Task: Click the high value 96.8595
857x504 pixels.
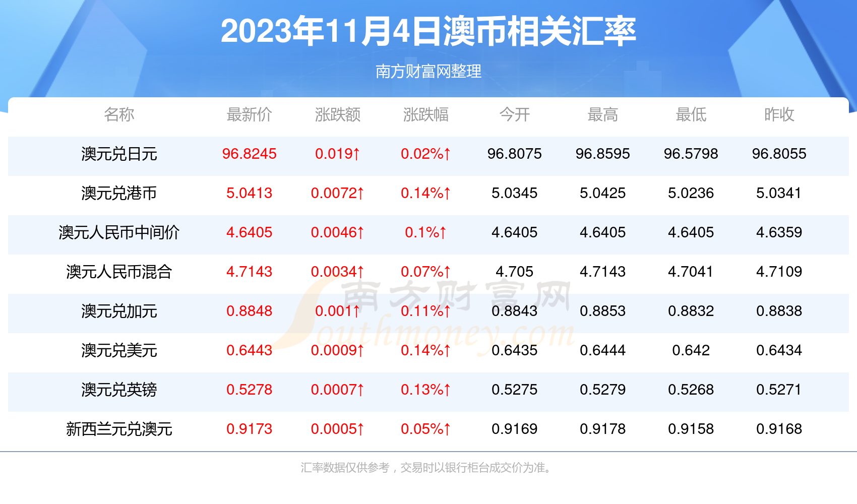Action: tap(602, 154)
